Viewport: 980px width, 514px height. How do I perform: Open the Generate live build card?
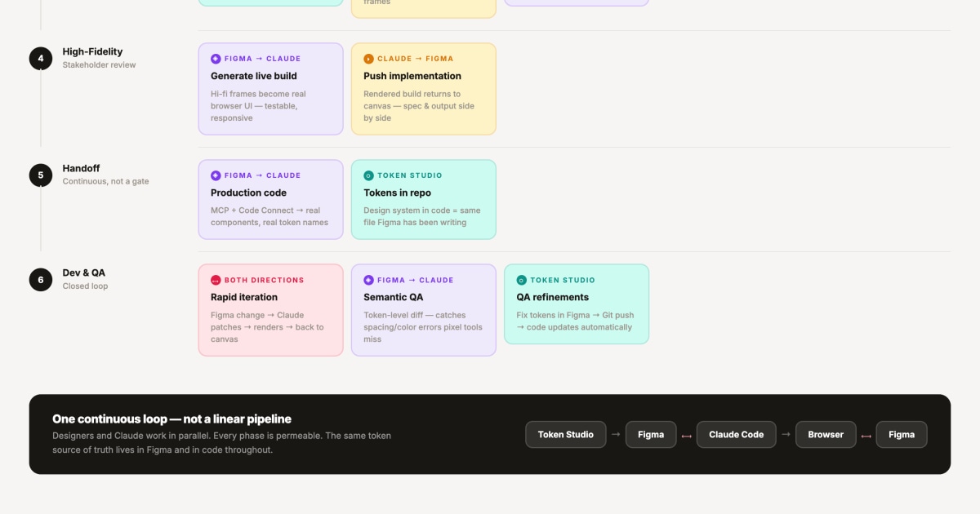click(270, 88)
